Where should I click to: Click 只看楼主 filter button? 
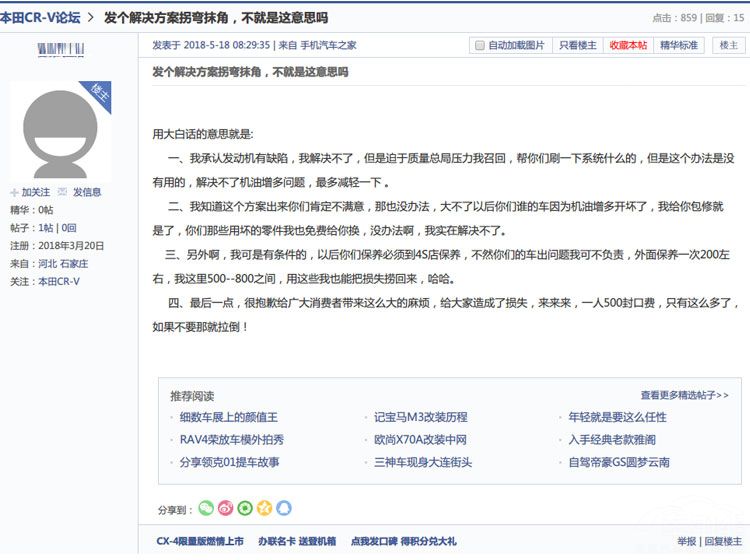click(577, 46)
